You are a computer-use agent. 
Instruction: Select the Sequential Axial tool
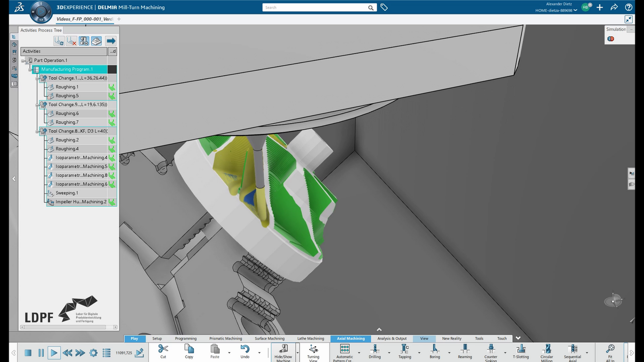[x=572, y=352]
